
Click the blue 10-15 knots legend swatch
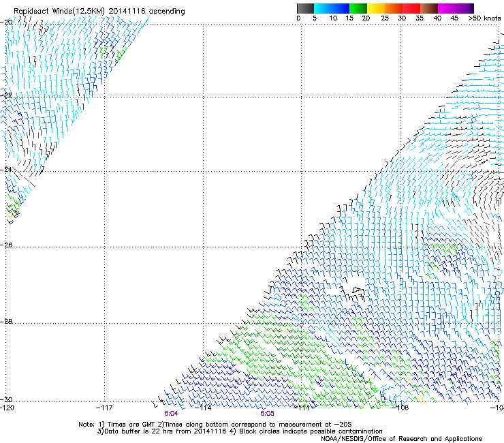pyautogui.click(x=341, y=8)
